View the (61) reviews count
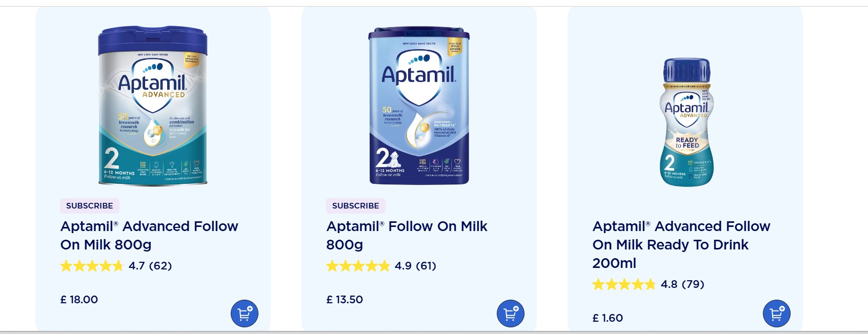This screenshot has height=334, width=868. [x=426, y=266]
